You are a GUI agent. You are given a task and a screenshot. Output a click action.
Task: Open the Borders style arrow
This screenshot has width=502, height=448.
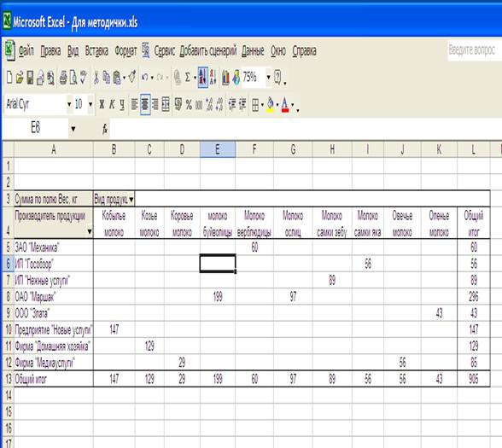pyautogui.click(x=262, y=105)
